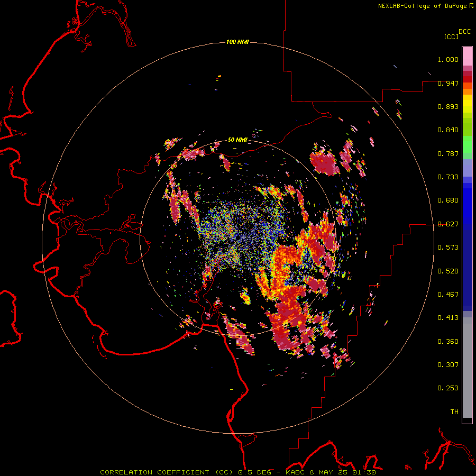Click the radar site center of the display
This screenshot has height=476, width=476.
click(239, 237)
